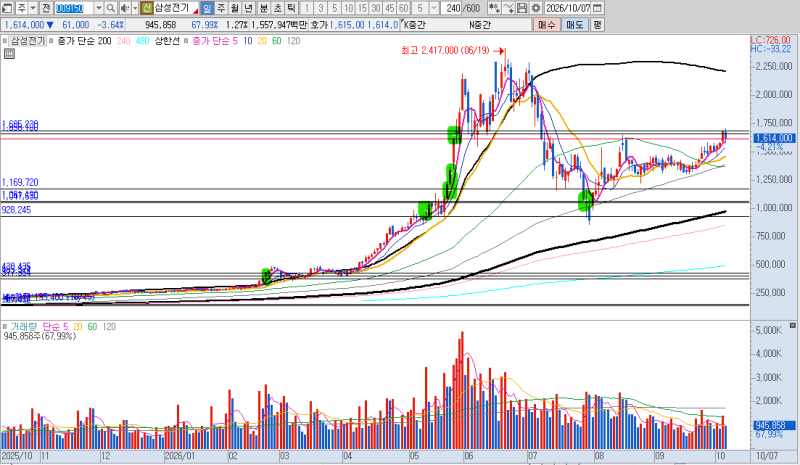800x465 pixels.
Task: Click the speaker sound icon
Action: point(124,8)
